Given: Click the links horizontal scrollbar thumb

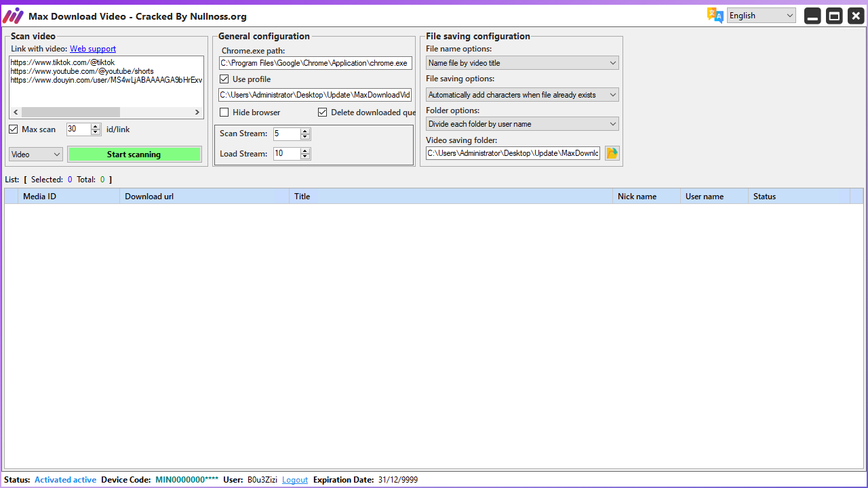Looking at the screenshot, I should 71,112.
